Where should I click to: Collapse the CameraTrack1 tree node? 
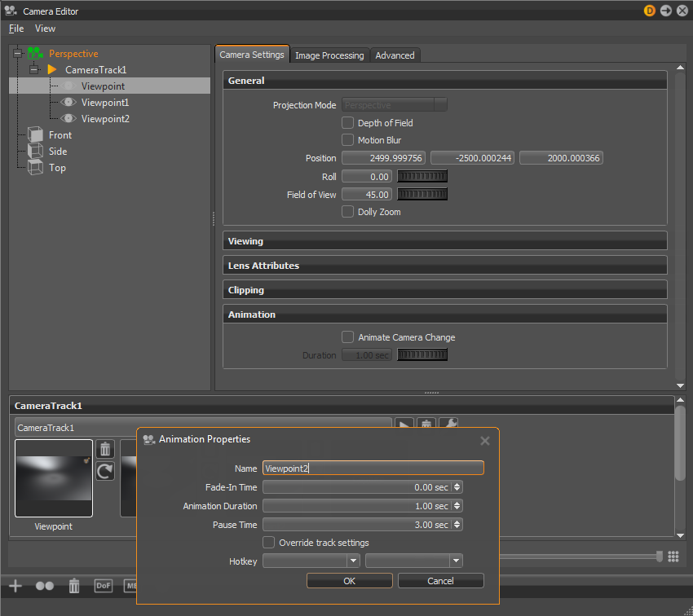click(34, 70)
